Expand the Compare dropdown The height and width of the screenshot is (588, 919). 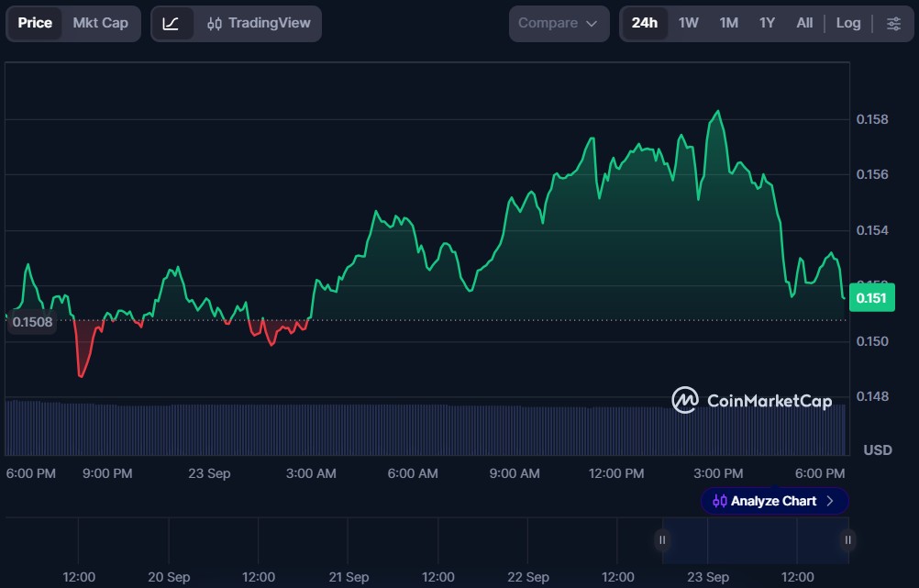coord(558,24)
